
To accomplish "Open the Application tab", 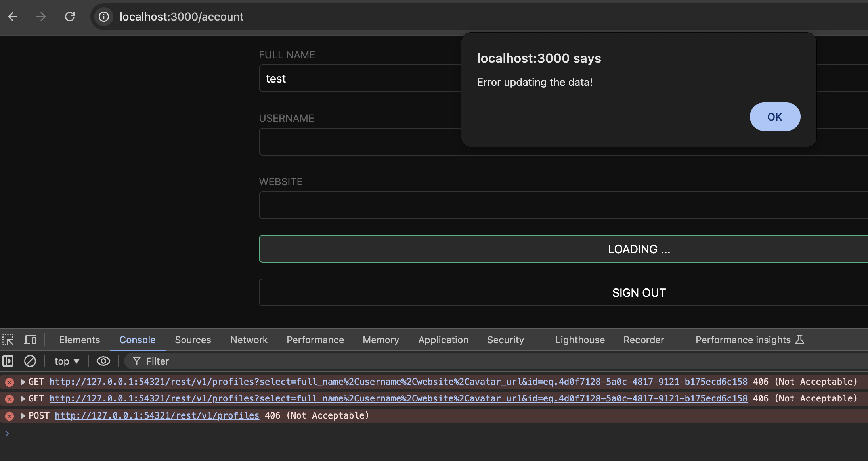I will pyautogui.click(x=443, y=340).
